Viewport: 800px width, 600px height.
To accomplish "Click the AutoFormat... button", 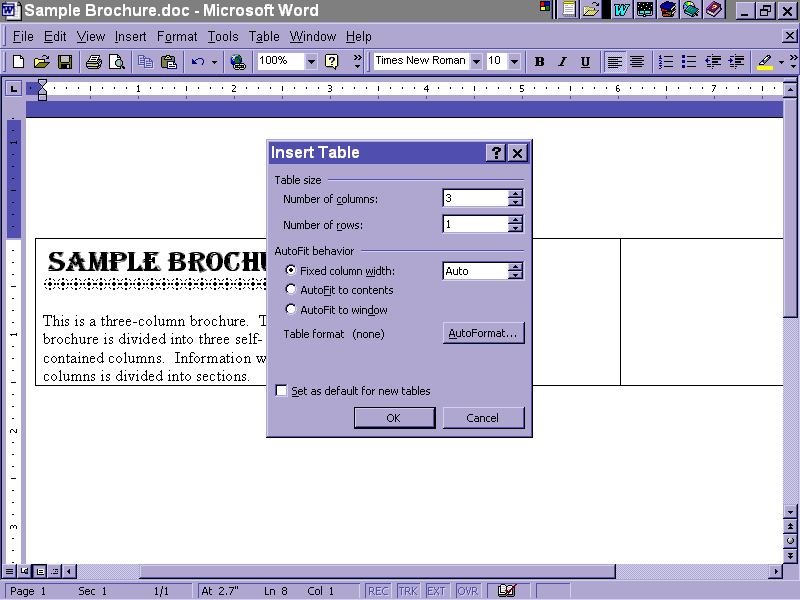I will 483,333.
